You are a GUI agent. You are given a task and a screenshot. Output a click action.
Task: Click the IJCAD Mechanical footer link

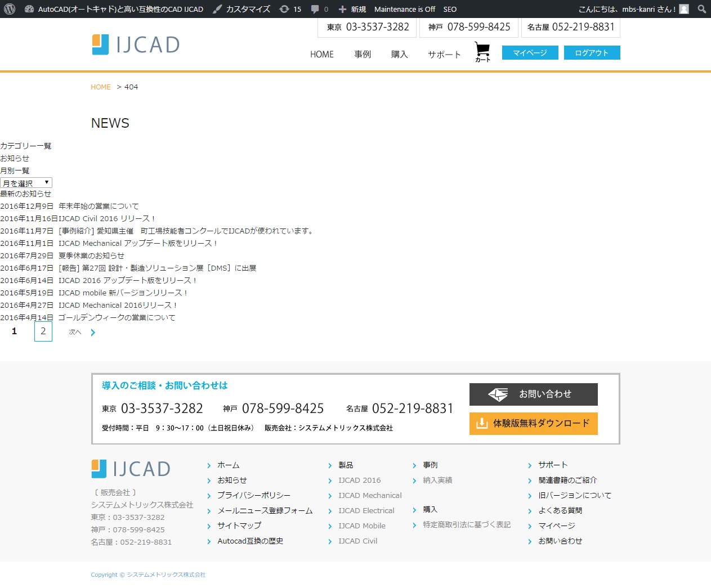370,496
